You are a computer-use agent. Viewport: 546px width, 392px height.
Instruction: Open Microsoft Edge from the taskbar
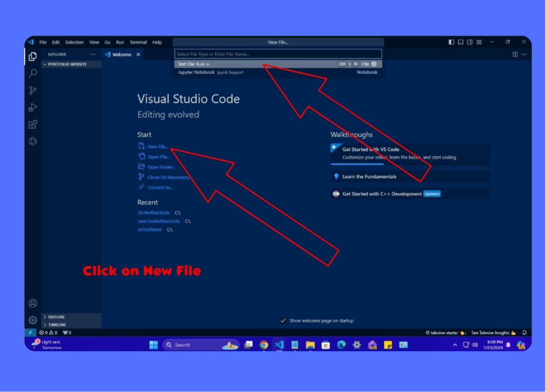(341, 345)
